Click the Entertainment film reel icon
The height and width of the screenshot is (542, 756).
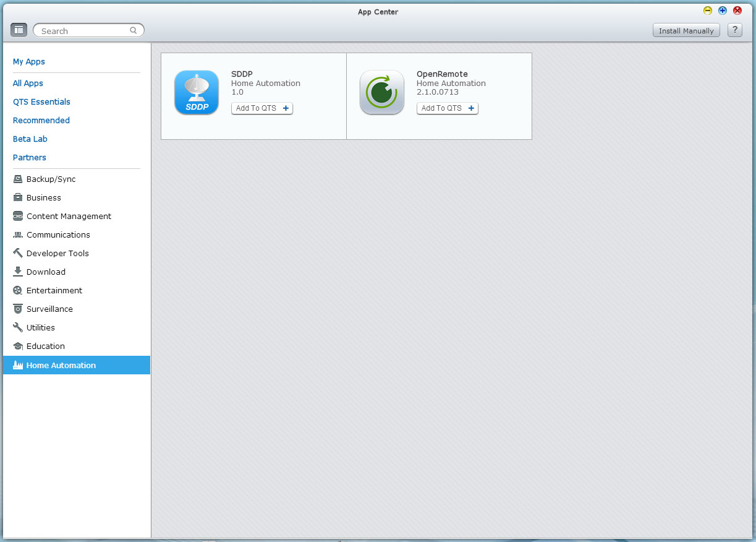18,290
